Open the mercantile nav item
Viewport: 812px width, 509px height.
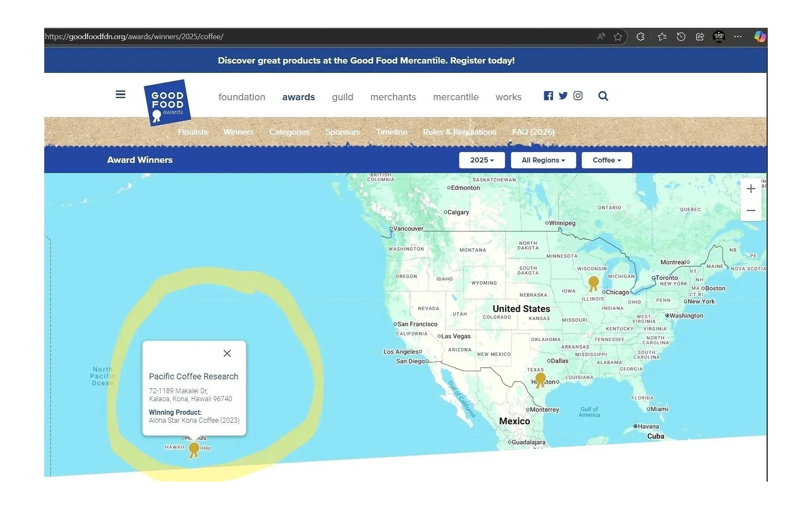click(x=456, y=97)
